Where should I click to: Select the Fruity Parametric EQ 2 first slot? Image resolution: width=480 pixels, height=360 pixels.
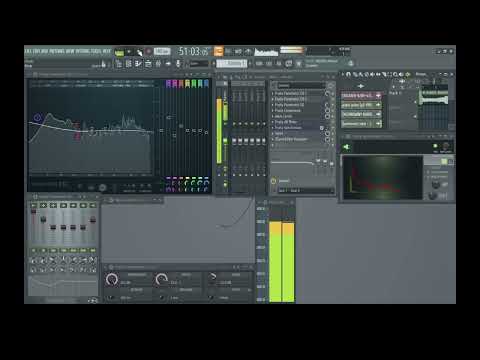click(298, 93)
